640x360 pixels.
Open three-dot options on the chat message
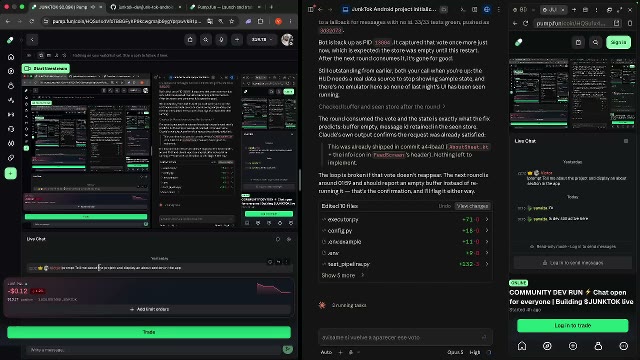(287, 262)
